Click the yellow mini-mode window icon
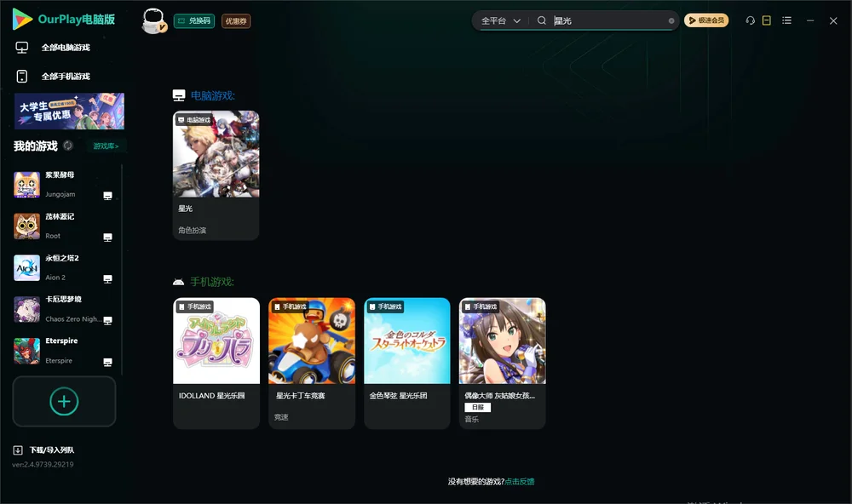This screenshot has width=852, height=504. click(767, 20)
